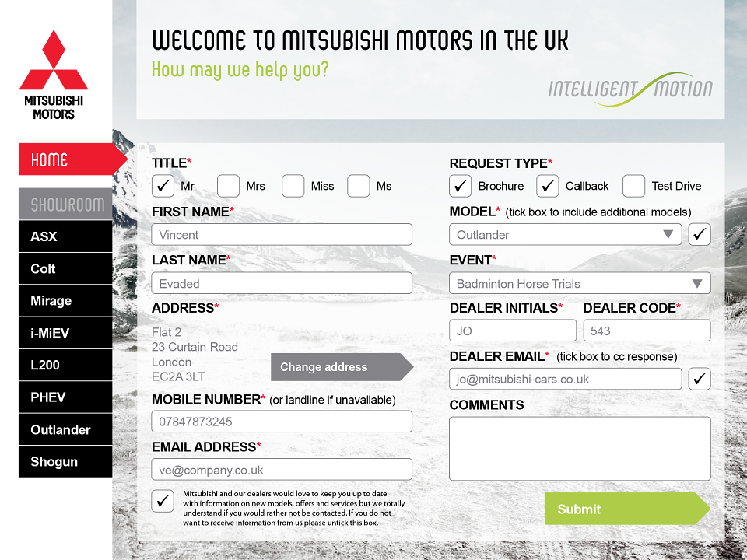747x560 pixels.
Task: Click the Email Address input
Action: pyautogui.click(x=282, y=470)
